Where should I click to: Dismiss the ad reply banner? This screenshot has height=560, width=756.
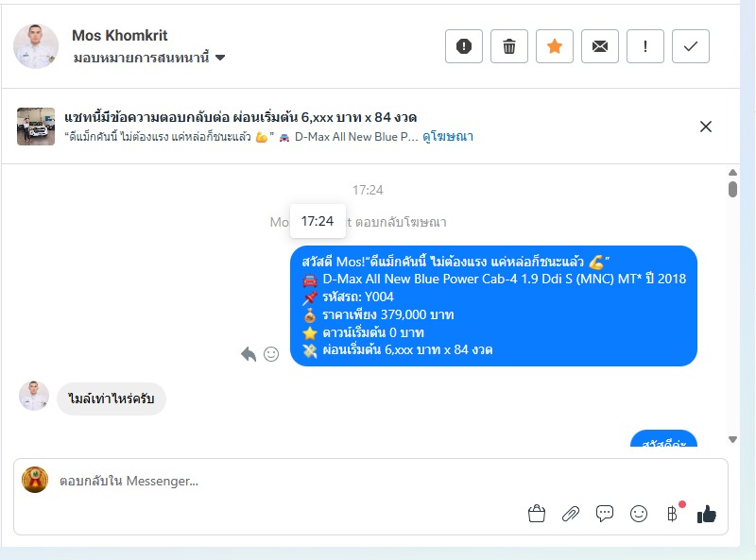pyautogui.click(x=706, y=127)
